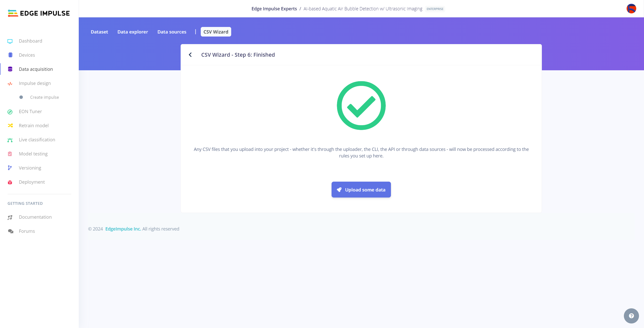Click the Devices icon in sidebar

click(x=10, y=55)
